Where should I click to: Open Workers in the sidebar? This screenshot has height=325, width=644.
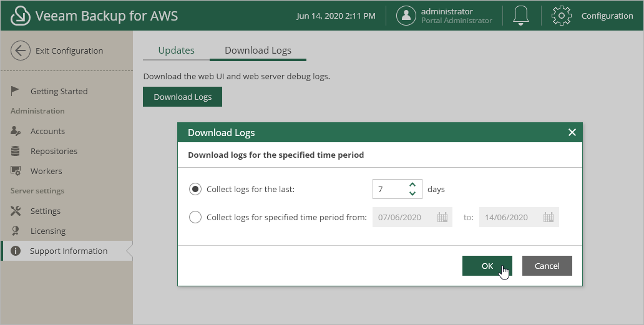(x=46, y=171)
